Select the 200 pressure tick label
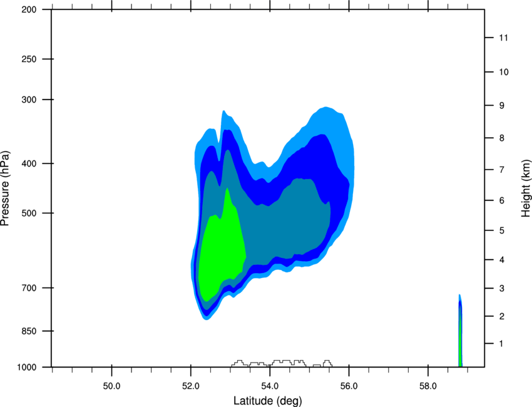This screenshot has width=532, height=407. click(29, 9)
